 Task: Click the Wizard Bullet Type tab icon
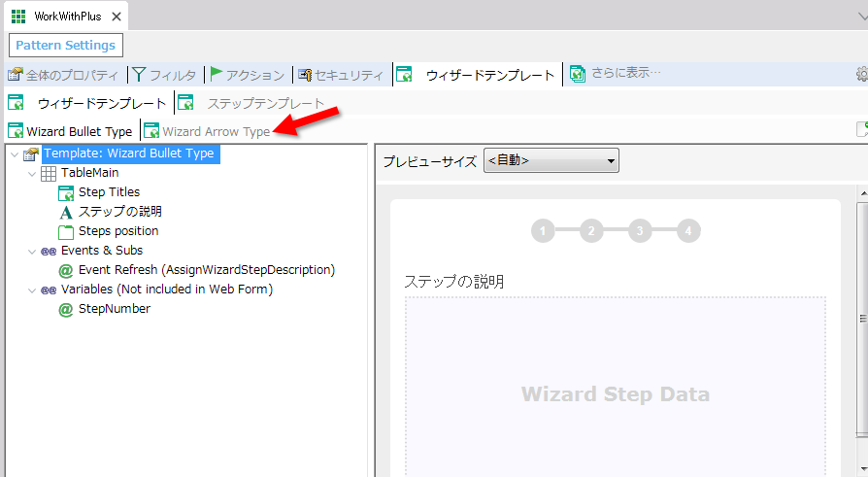pyautogui.click(x=16, y=131)
